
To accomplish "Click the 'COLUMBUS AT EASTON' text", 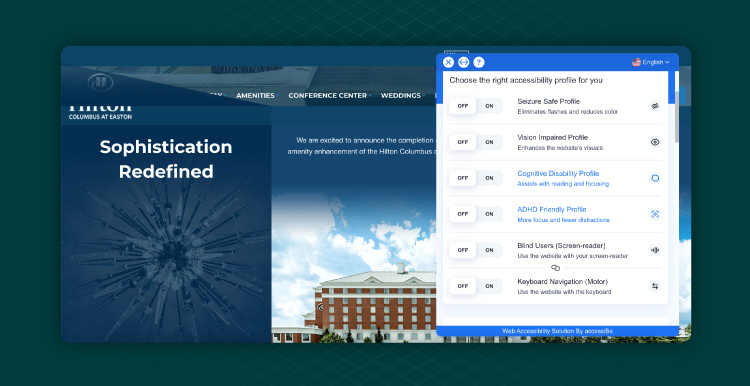I will tap(100, 117).
